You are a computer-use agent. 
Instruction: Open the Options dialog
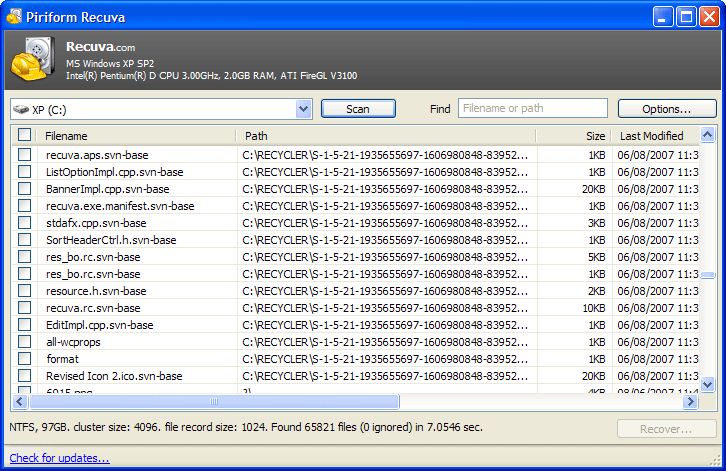667,109
